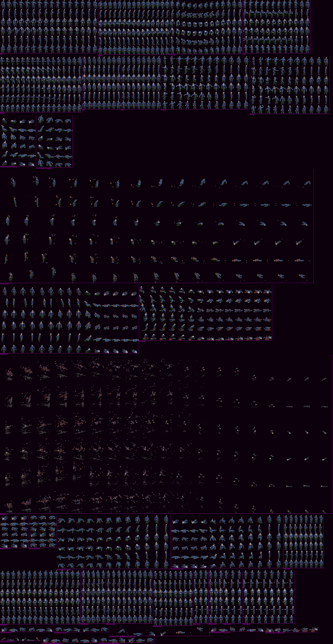Click the 'Chestburst' animation label
The width and height of the screenshot is (333, 644).
click(4, 354)
